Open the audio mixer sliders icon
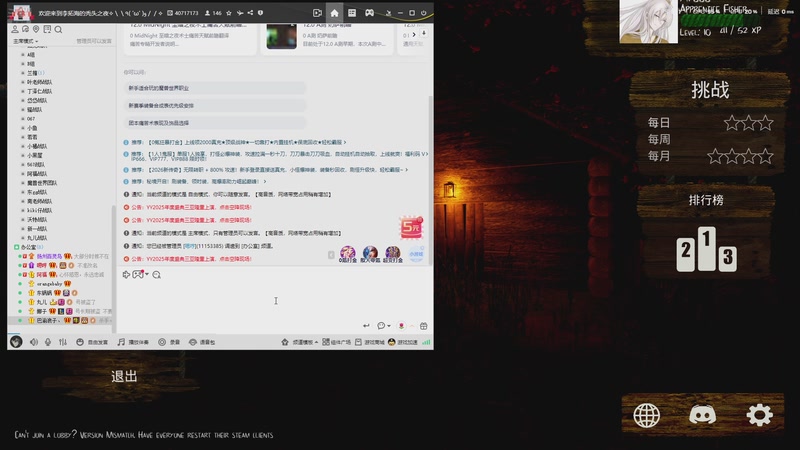 pyautogui.click(x=63, y=342)
